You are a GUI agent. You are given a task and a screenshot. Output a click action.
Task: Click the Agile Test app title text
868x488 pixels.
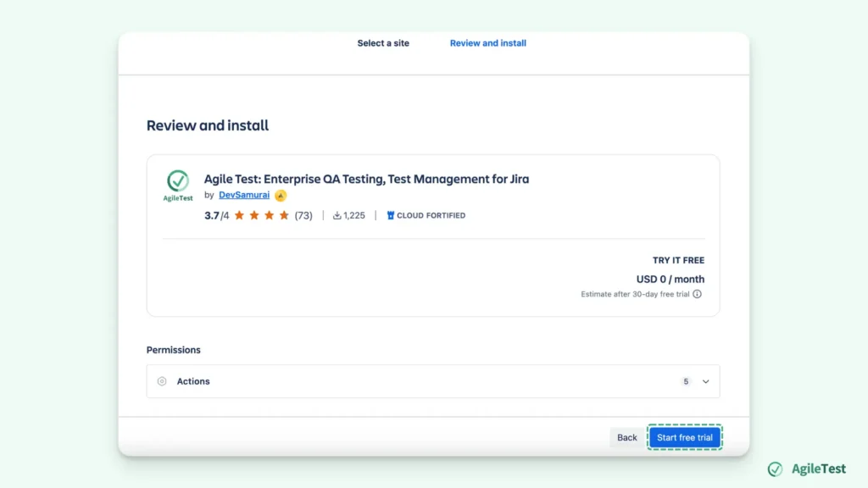click(x=366, y=179)
